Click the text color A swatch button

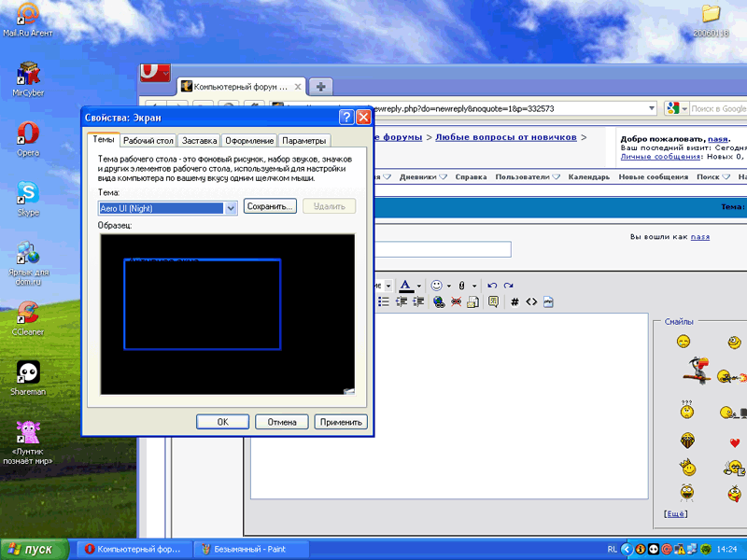(405, 286)
